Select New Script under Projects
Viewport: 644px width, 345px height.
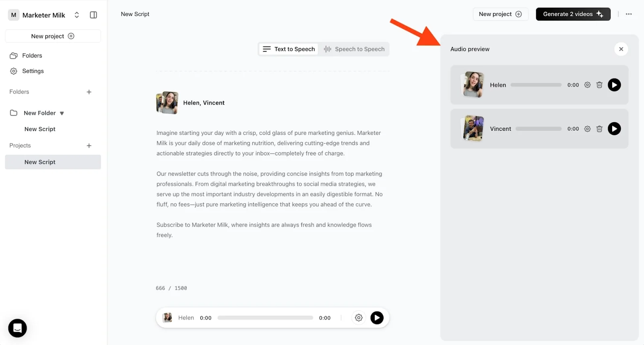tap(53, 162)
